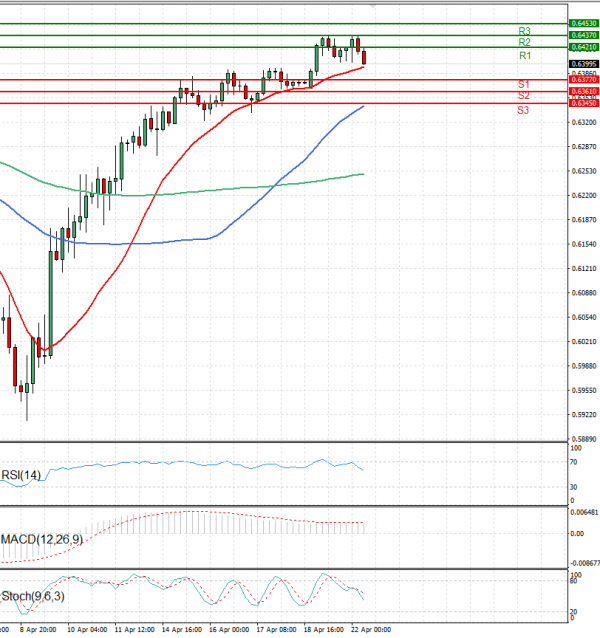The image size is (600, 638).
Task: Click the RSI(14) indicator label
Action: (21, 475)
